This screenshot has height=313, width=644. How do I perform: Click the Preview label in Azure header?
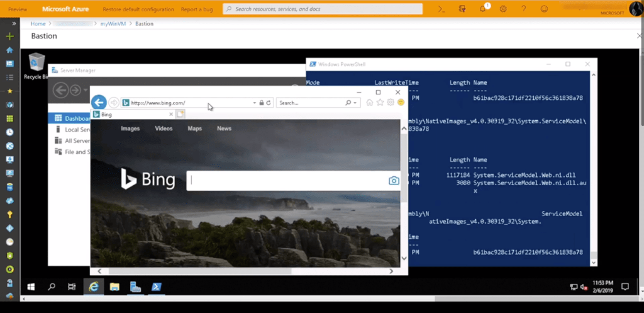click(x=18, y=9)
